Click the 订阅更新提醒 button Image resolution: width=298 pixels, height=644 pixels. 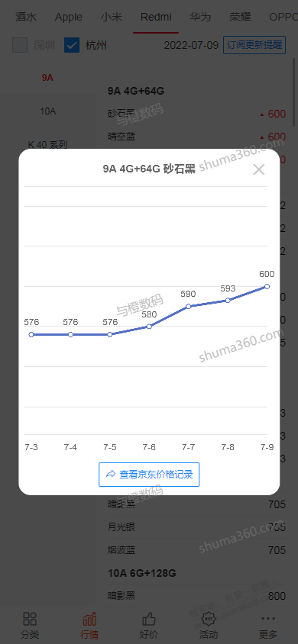coord(254,45)
